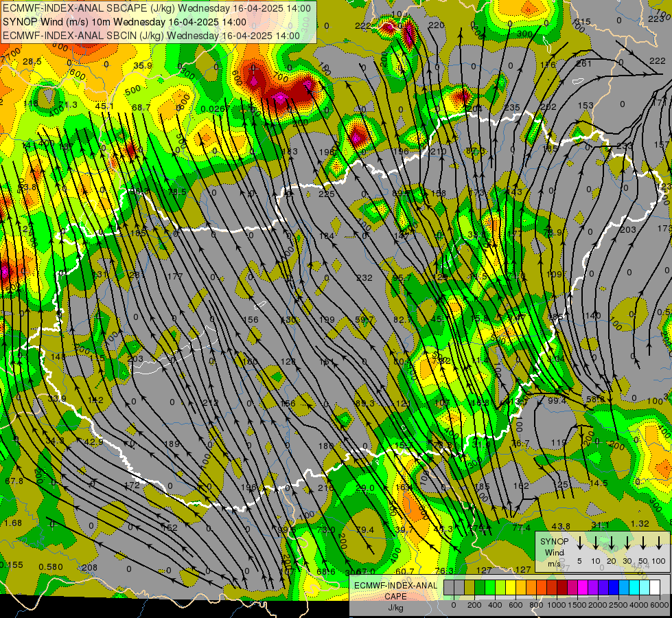Click the SYNOP wind arrow above 5
This screenshot has height=618, width=672.
pos(579,543)
